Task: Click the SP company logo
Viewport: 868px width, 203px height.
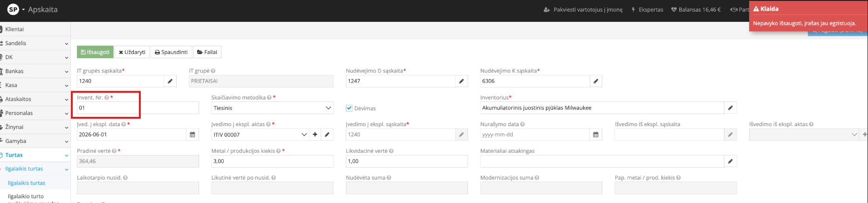Action: [13, 9]
